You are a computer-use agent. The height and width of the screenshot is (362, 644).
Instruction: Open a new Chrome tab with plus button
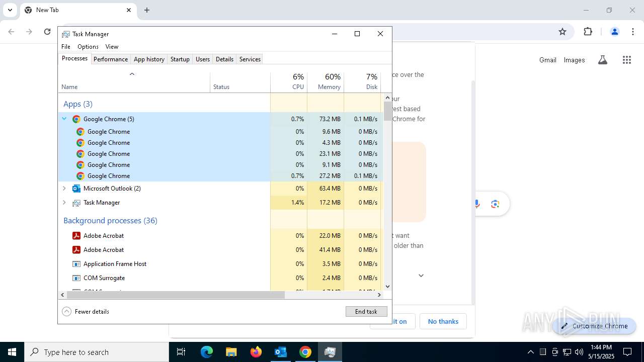point(147,10)
